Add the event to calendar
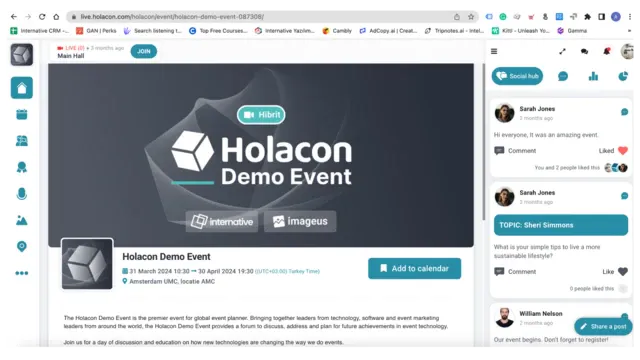Viewport: 640px width, 360px height. (x=415, y=269)
